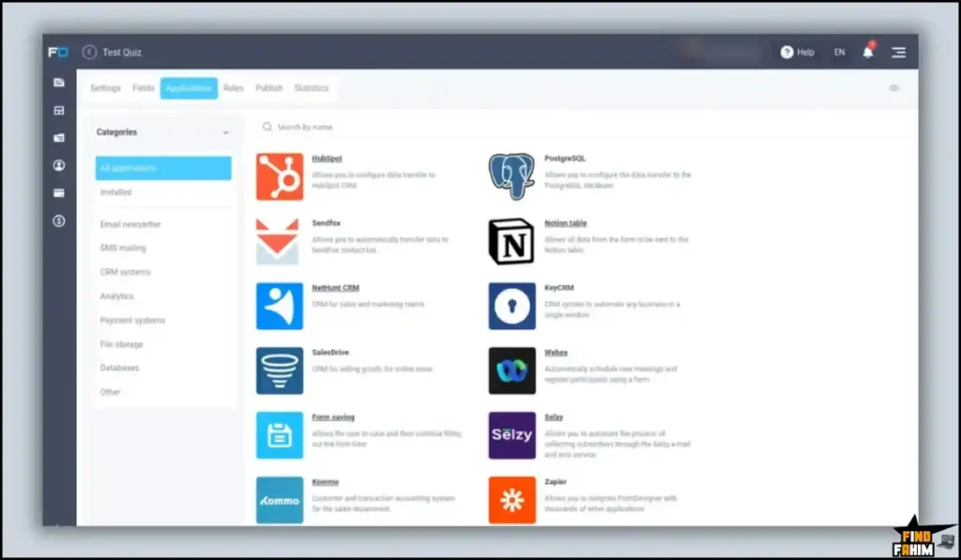
Task: Open the hamburger menu at top right
Action: tap(898, 53)
